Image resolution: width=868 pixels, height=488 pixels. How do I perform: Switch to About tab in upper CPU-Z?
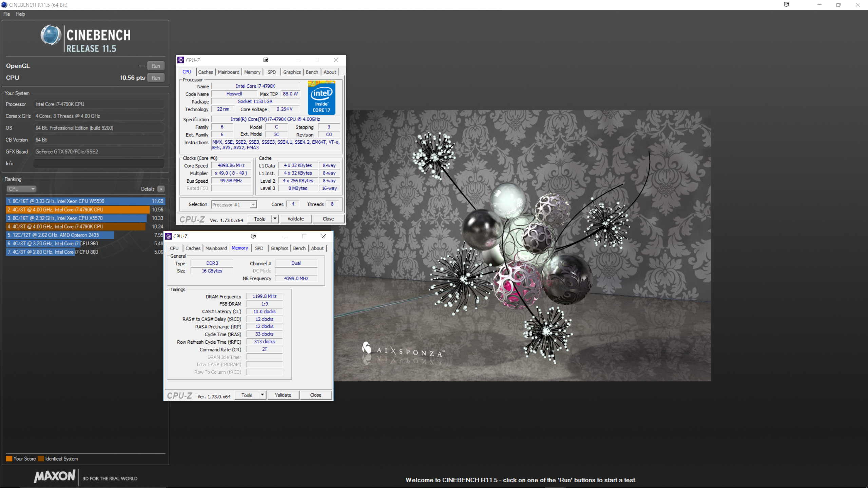click(330, 72)
